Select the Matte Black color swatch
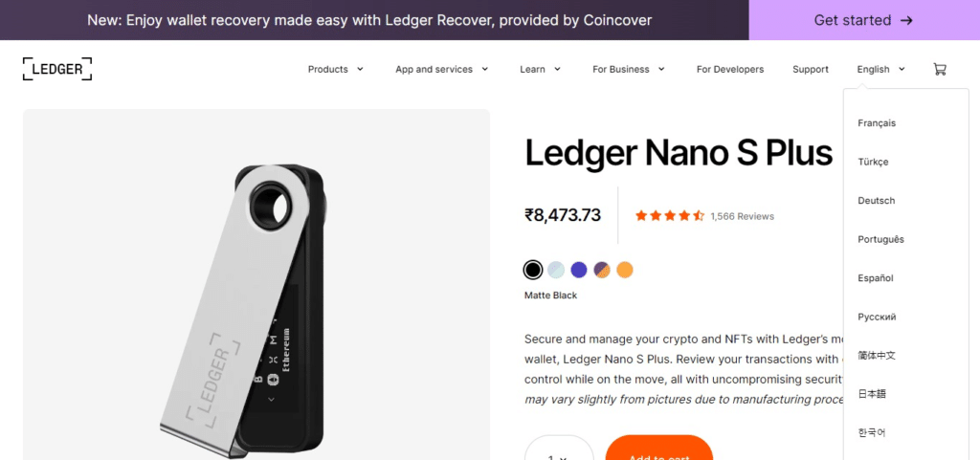 pyautogui.click(x=533, y=270)
